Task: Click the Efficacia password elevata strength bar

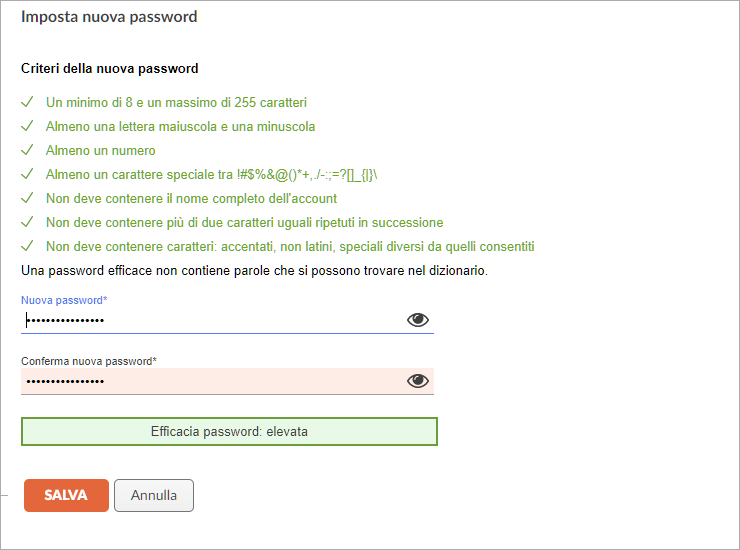Action: click(x=229, y=432)
